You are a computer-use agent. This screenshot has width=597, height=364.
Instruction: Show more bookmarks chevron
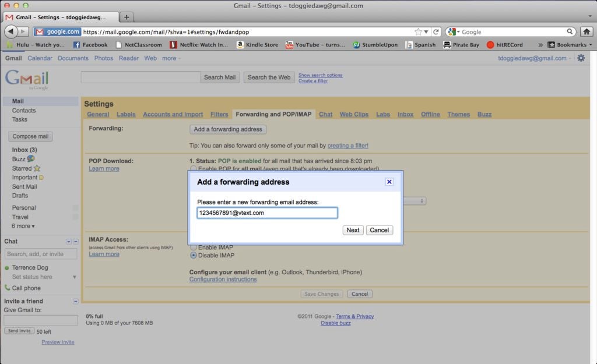click(540, 45)
